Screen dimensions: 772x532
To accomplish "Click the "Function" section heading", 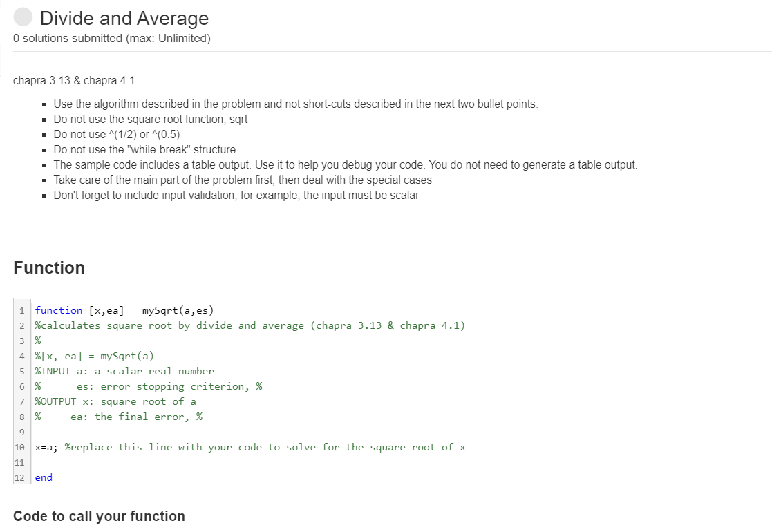I will (49, 267).
